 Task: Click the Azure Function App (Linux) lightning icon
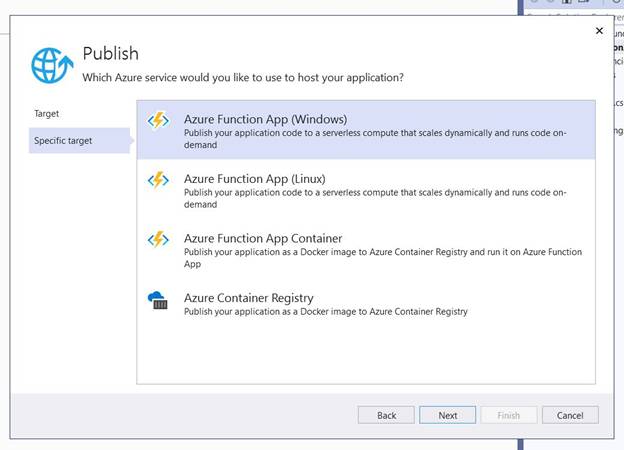click(x=158, y=180)
